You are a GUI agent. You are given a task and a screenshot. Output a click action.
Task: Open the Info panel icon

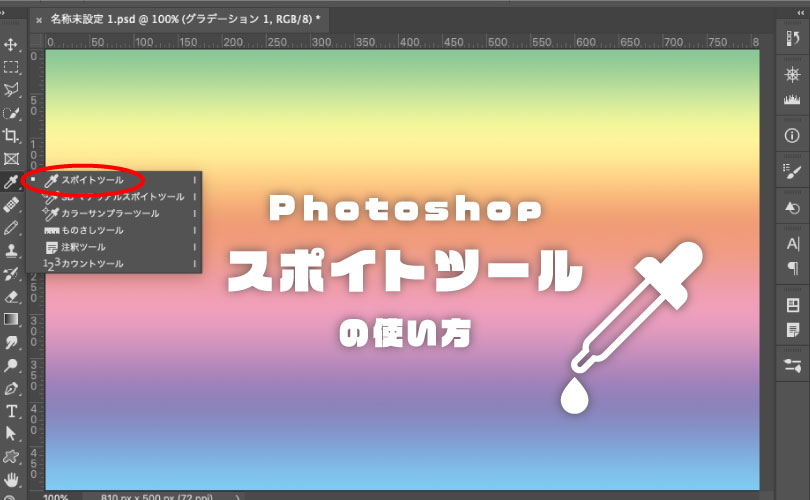tap(792, 135)
